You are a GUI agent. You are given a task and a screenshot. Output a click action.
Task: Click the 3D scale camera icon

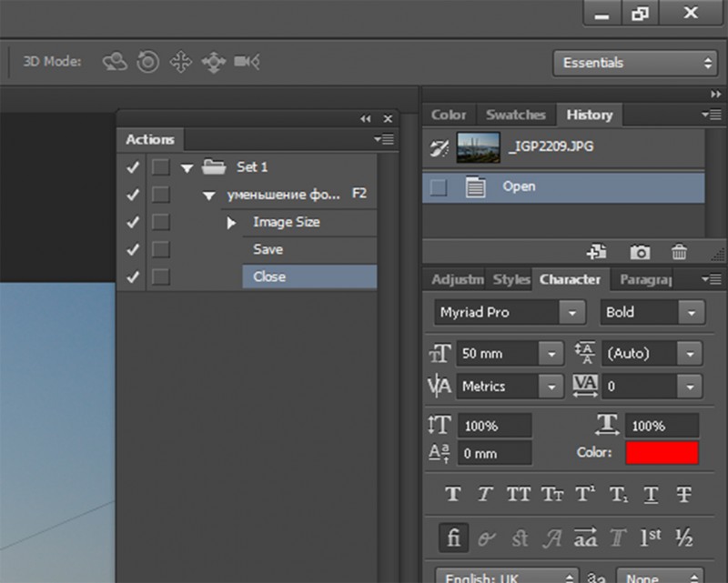[x=247, y=62]
